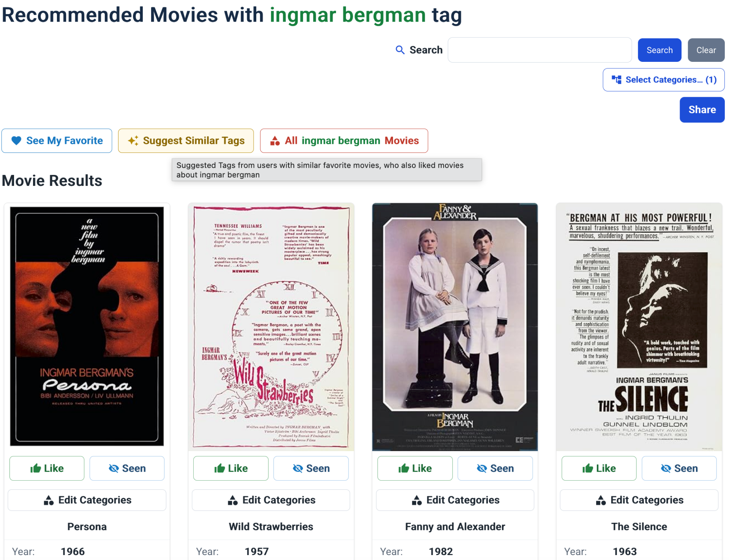Click the crossed-eye icon for Persona
The height and width of the screenshot is (560, 729).
[114, 468]
